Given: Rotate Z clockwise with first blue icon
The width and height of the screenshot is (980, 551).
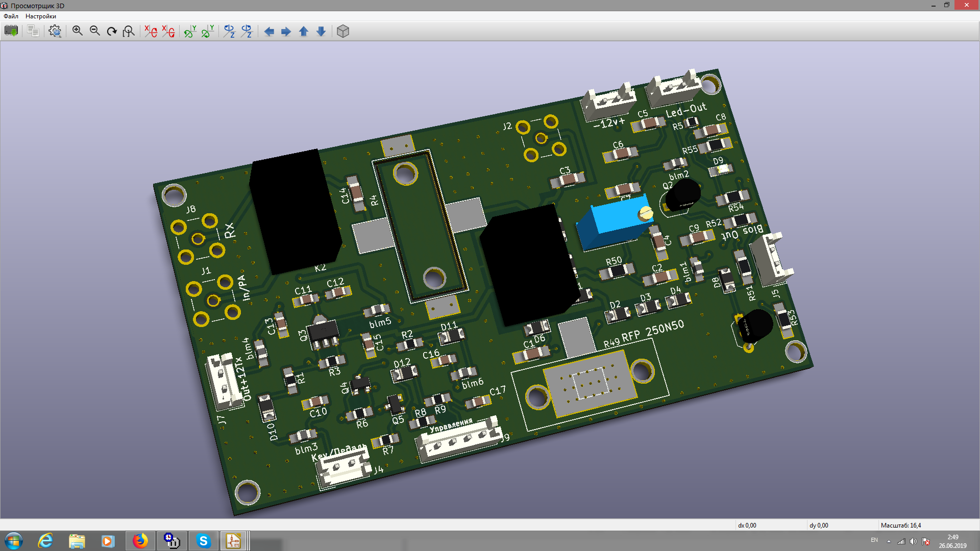Looking at the screenshot, I should pyautogui.click(x=229, y=31).
